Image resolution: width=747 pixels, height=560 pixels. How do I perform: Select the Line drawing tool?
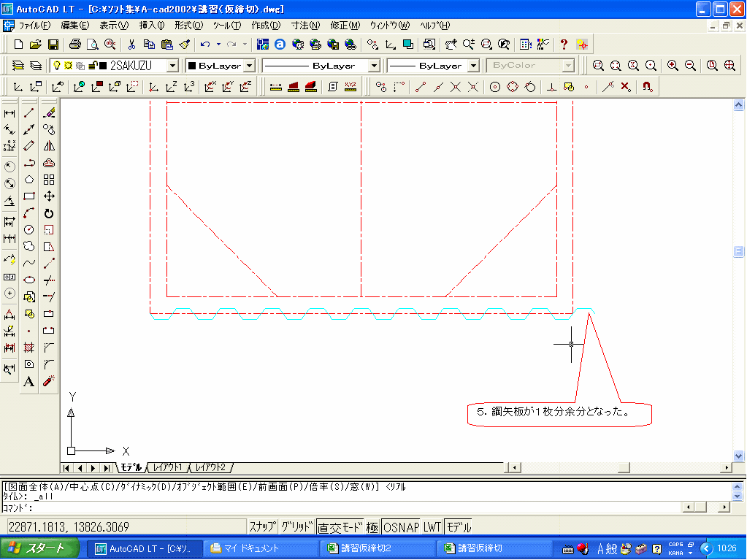pos(29,113)
